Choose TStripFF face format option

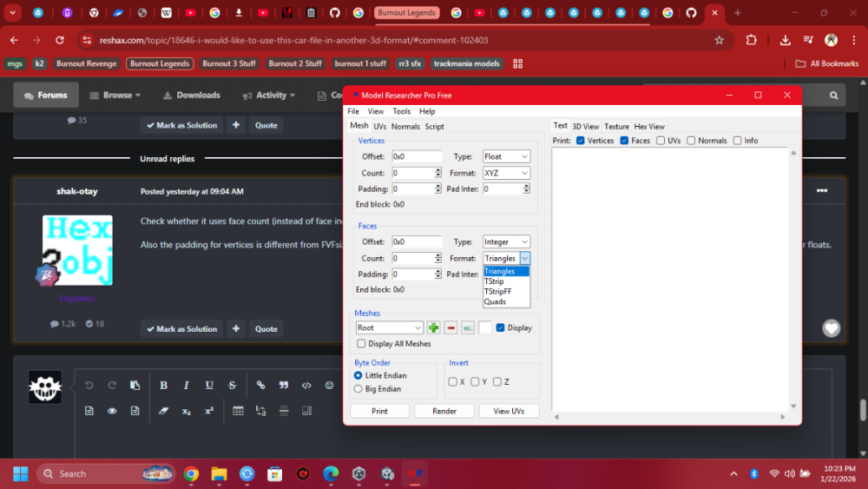[x=507, y=291]
